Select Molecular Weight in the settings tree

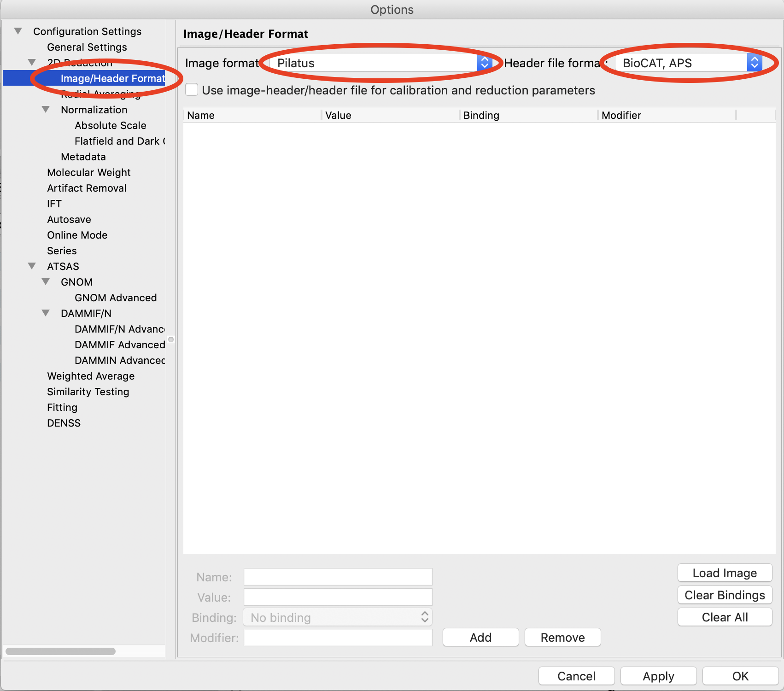88,172
